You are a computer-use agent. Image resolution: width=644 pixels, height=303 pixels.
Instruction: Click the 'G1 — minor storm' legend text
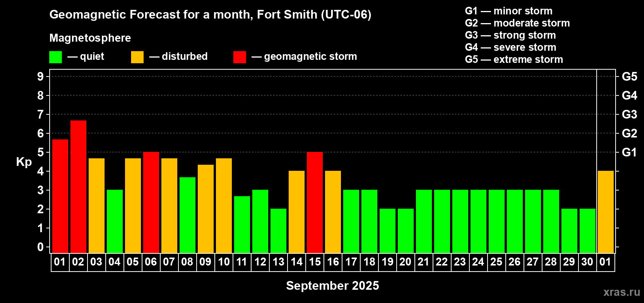tap(509, 11)
